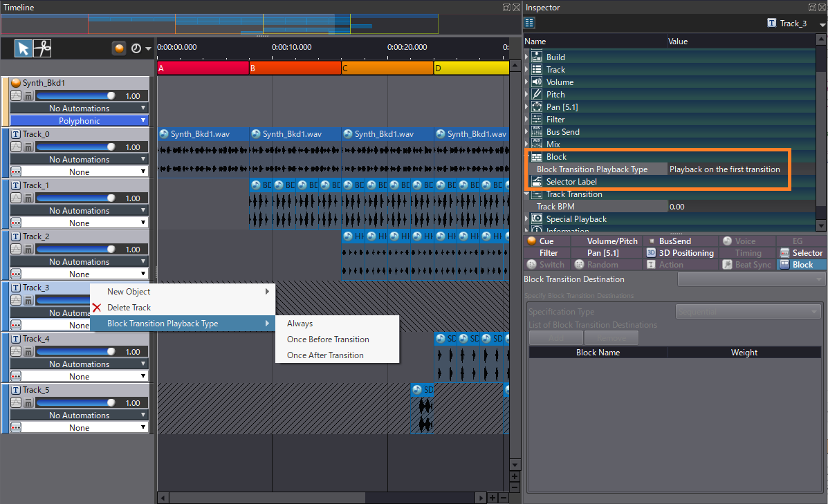Select Once After Transition option
This screenshot has width=828, height=504.
337,355
